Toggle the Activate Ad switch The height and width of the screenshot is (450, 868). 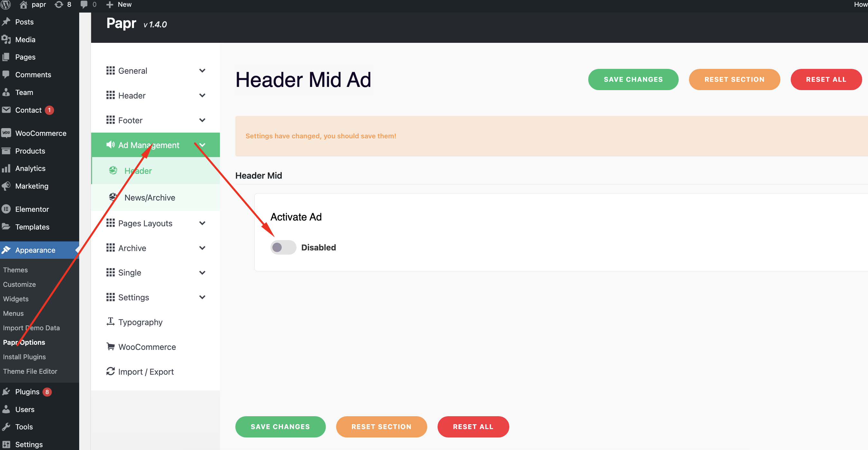[283, 247]
